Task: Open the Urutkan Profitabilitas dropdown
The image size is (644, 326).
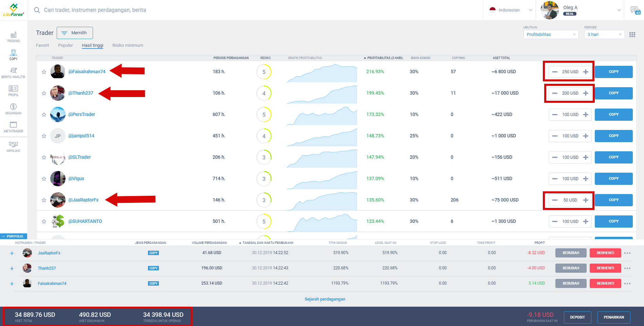Action: point(551,34)
